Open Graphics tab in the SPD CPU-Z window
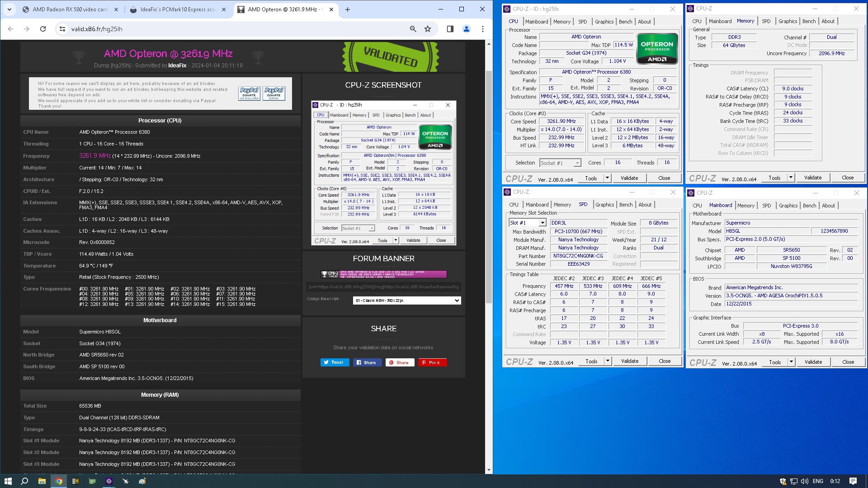The image size is (868, 488). [x=604, y=205]
